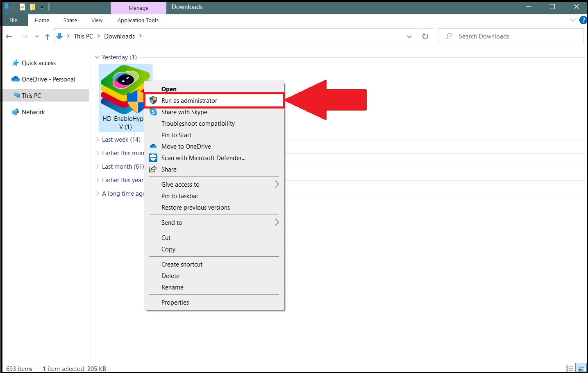Switch to the View ribbon tab
This screenshot has height=373, width=588.
(x=97, y=20)
